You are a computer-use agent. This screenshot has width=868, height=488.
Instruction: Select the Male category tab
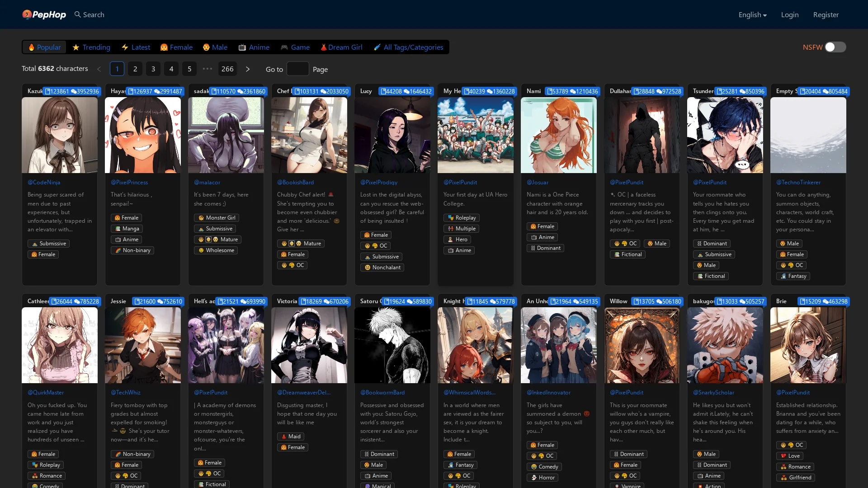(x=215, y=47)
